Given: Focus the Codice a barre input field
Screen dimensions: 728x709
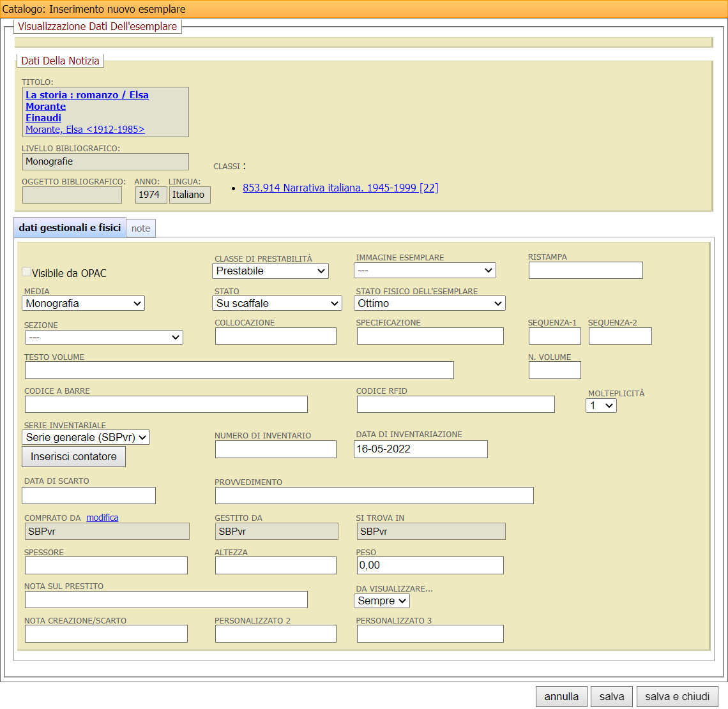Looking at the screenshot, I should pos(166,405).
